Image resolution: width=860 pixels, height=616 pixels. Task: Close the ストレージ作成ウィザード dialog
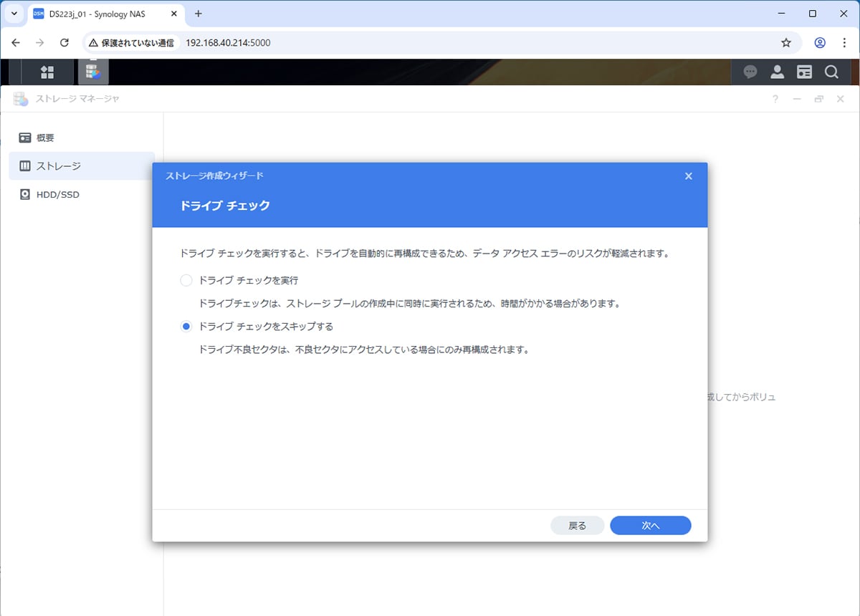pos(688,175)
